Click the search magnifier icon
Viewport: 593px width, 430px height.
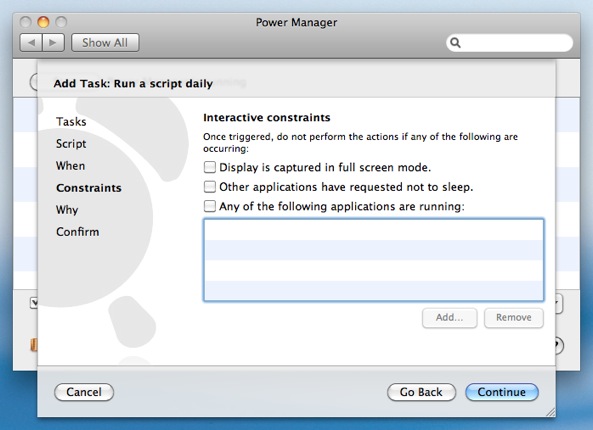coord(455,43)
